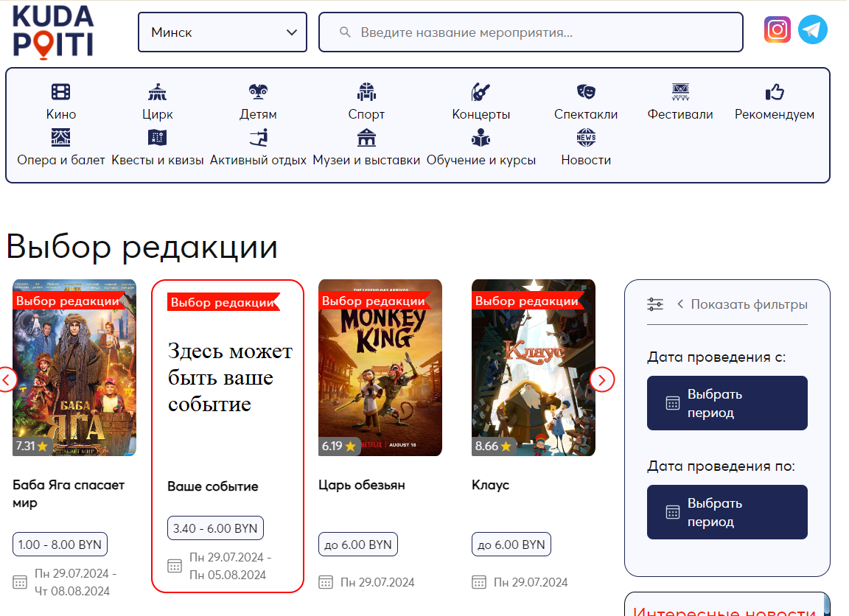
Task: Open the Instagram icon link
Action: tap(777, 29)
